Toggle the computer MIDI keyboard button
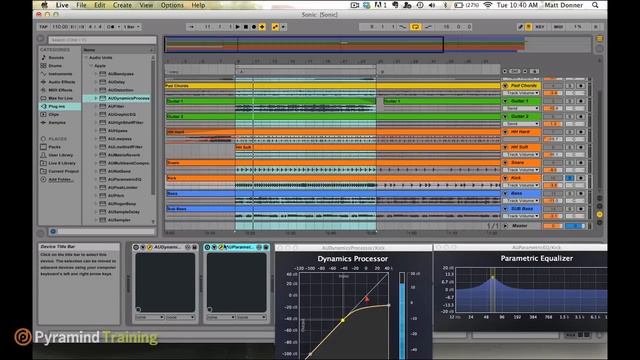The image size is (640, 360). click(529, 27)
